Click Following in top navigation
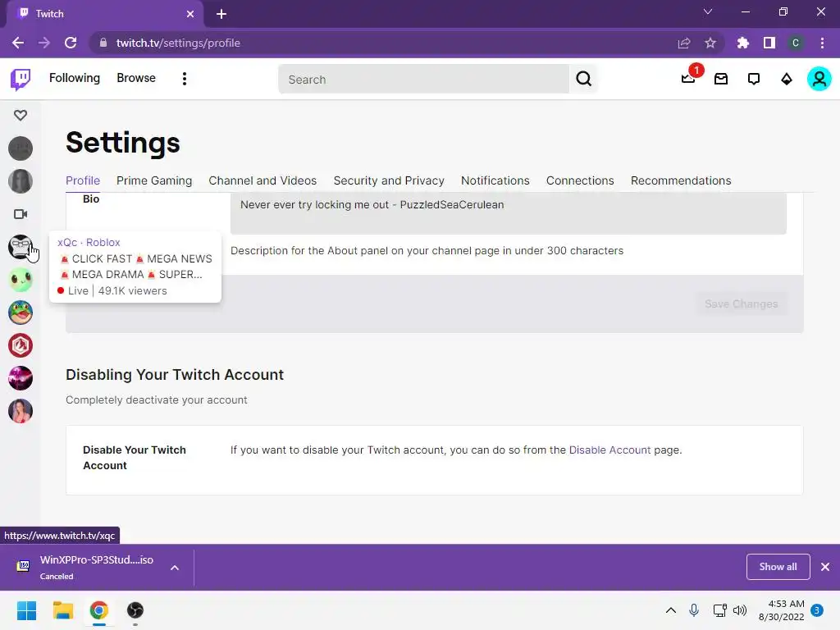This screenshot has width=840, height=630. 75,78
